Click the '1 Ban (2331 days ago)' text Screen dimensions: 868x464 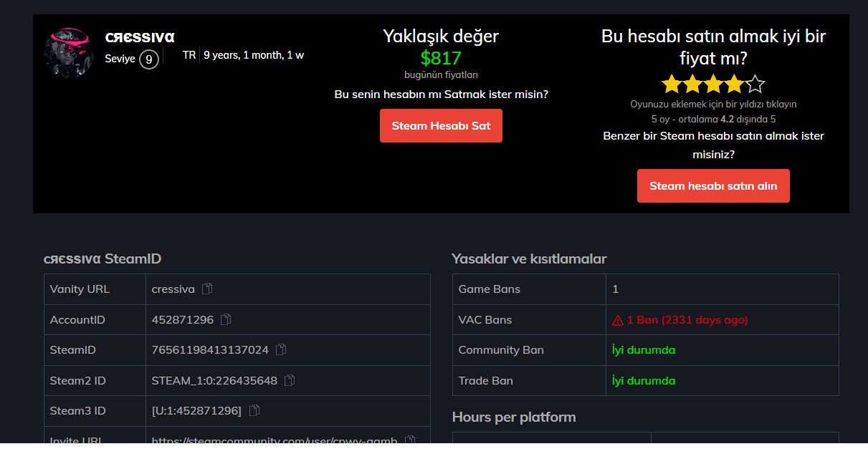point(687,319)
